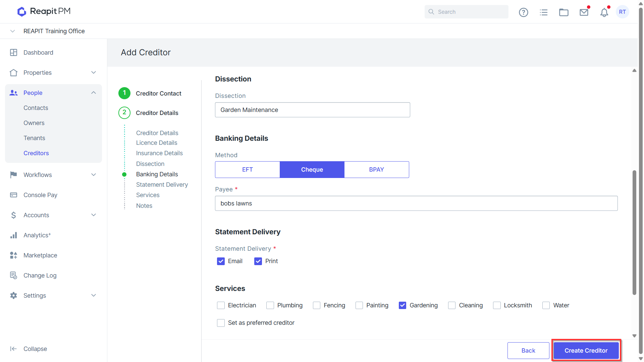Tick the Electrician service checkbox
The height and width of the screenshot is (362, 644).
[221, 305]
